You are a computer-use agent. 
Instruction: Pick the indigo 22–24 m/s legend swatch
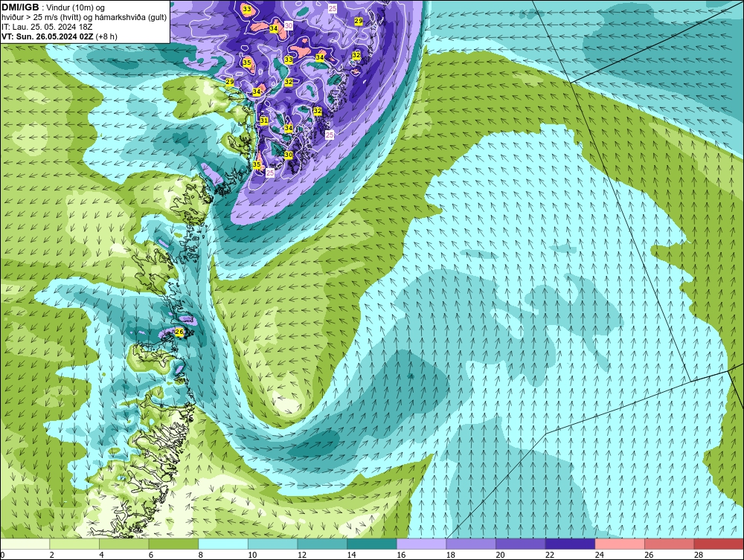click(571, 544)
